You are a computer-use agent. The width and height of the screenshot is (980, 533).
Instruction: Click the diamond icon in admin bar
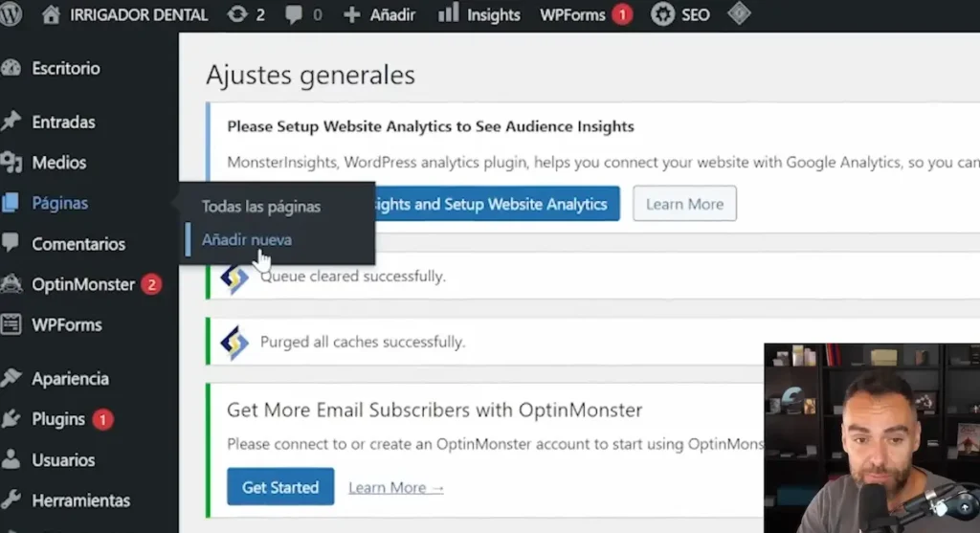pyautogui.click(x=739, y=13)
